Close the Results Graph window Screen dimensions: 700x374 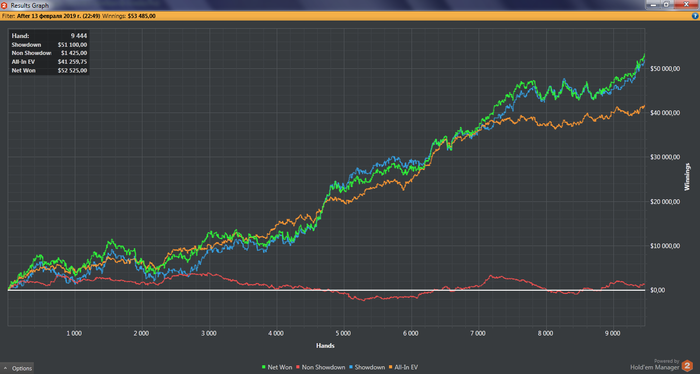coord(686,4)
